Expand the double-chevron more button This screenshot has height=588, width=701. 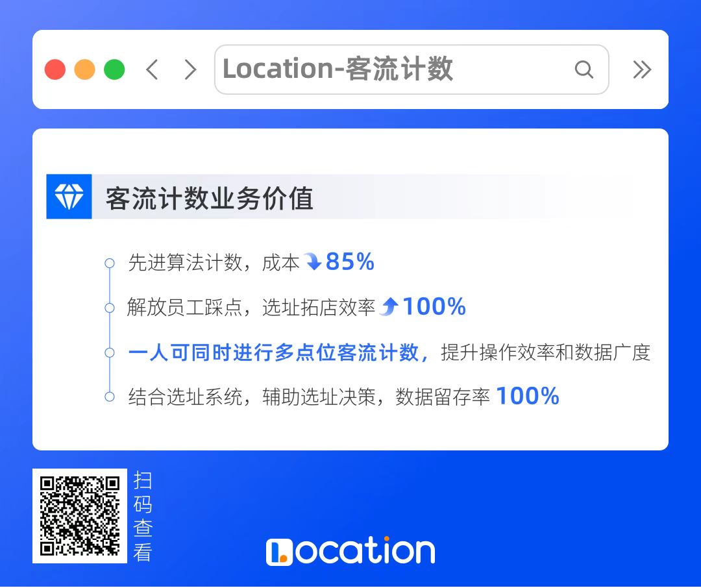point(642,69)
